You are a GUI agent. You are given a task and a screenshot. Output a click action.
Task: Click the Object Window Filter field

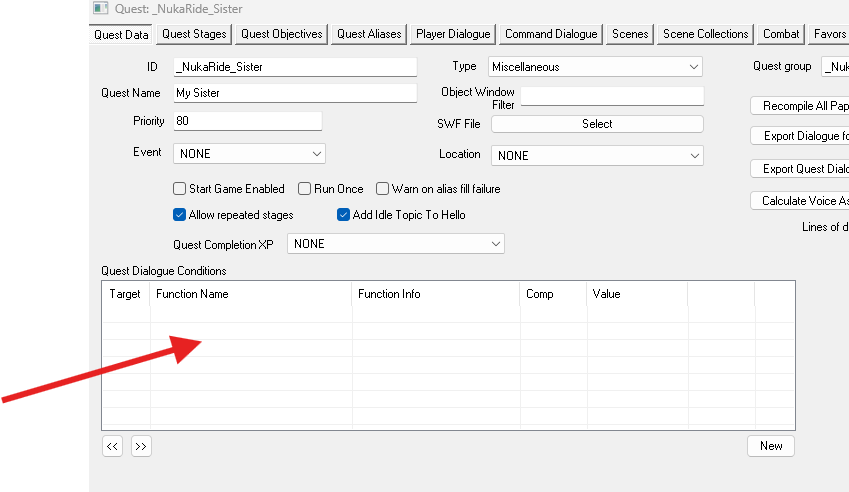tap(612, 96)
